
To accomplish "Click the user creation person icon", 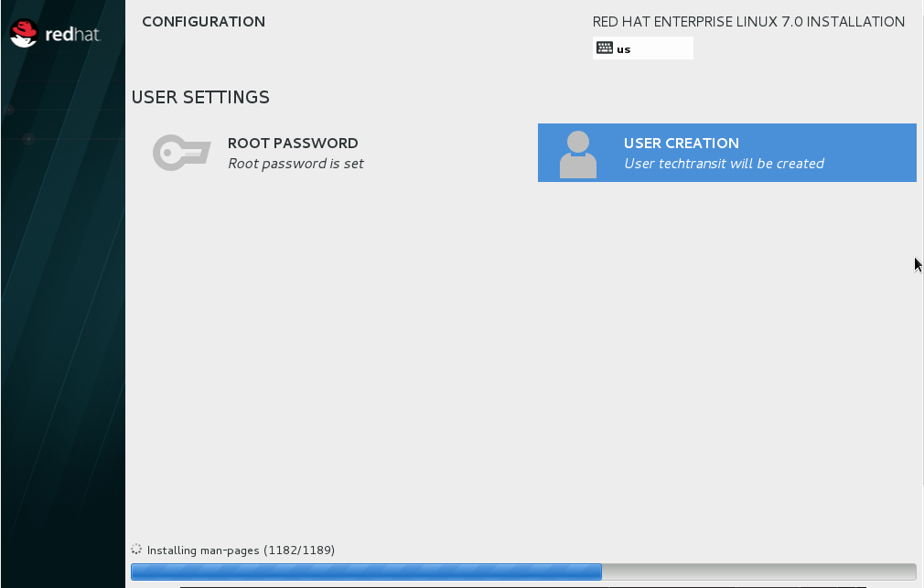I will click(x=577, y=155).
